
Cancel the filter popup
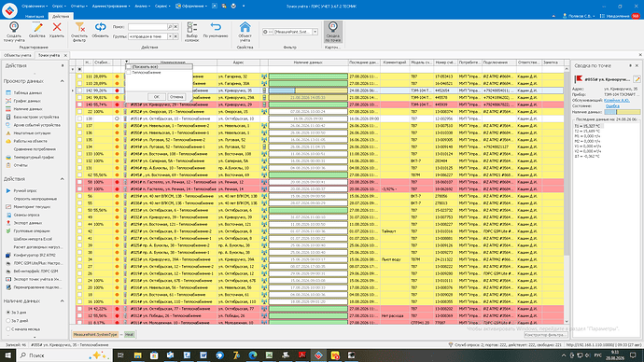[x=176, y=97]
